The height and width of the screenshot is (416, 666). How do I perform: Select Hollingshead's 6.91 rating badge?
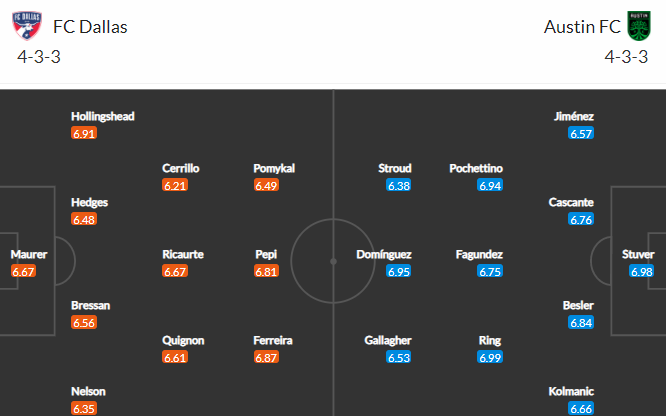point(84,133)
